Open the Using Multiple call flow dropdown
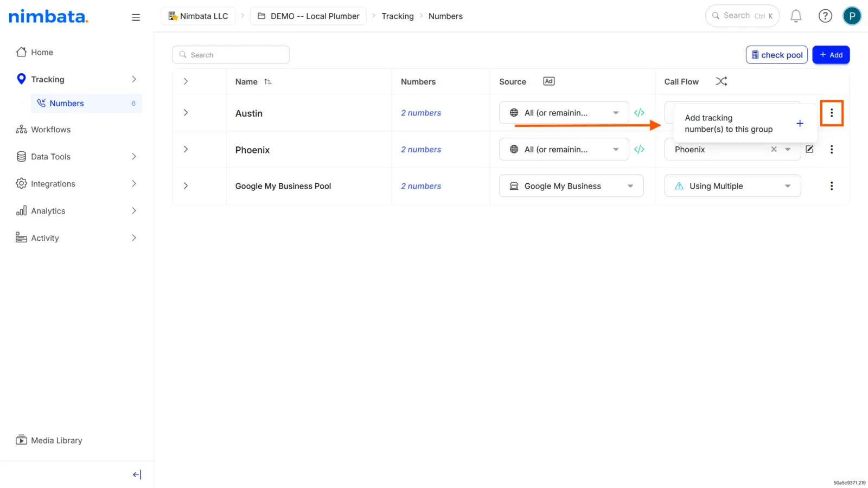The width and height of the screenshot is (868, 488). pyautogui.click(x=732, y=186)
